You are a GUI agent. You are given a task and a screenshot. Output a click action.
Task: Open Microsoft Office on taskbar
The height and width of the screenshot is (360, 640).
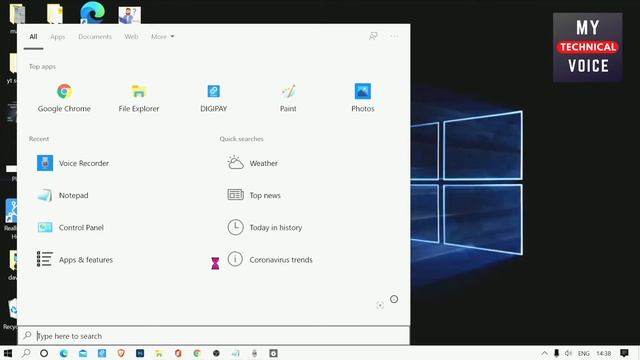(178, 353)
